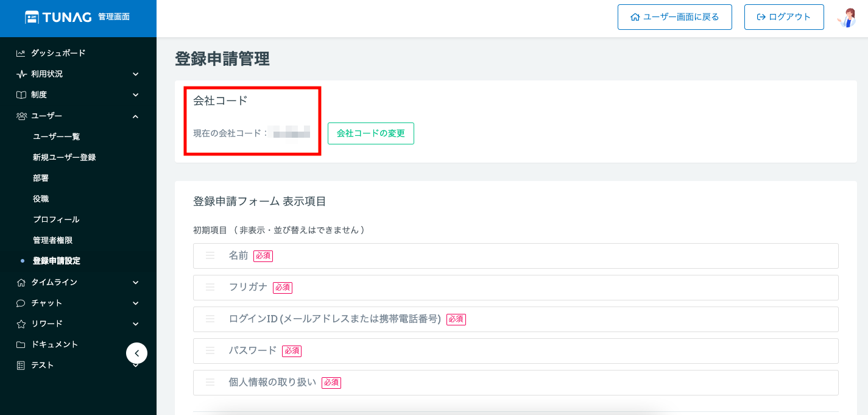
Task: Collapse the ユーザー menu chevron
Action: coord(135,116)
